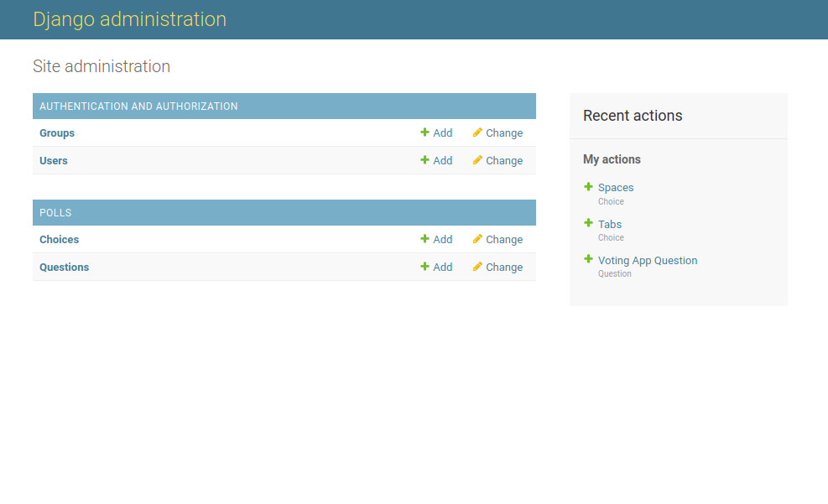Select the Change link for Groups
The height and width of the screenshot is (504, 828).
pos(504,133)
